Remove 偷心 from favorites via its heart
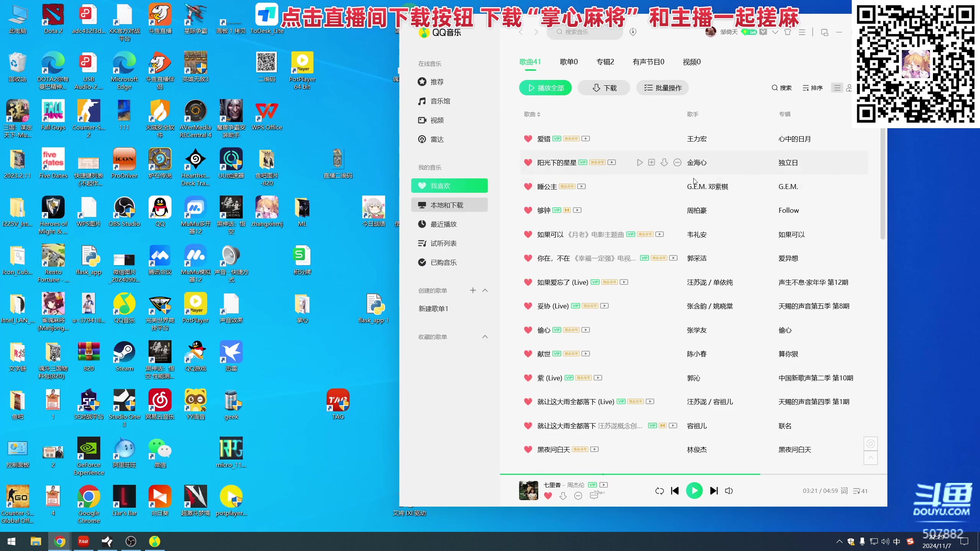The width and height of the screenshot is (980, 551). [x=528, y=330]
